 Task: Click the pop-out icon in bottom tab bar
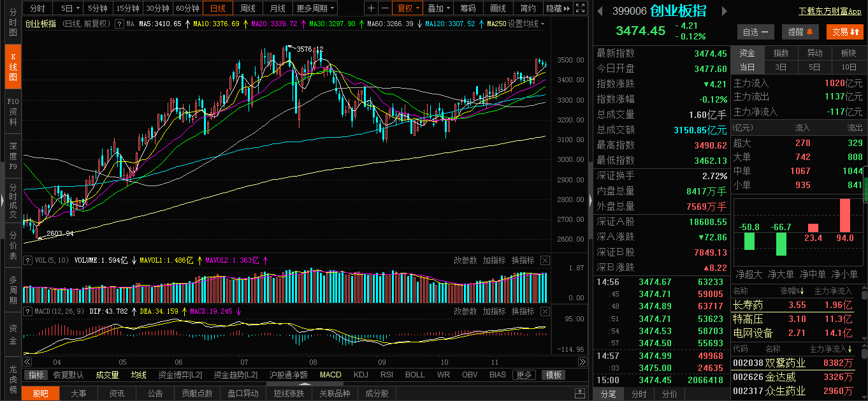point(580,393)
